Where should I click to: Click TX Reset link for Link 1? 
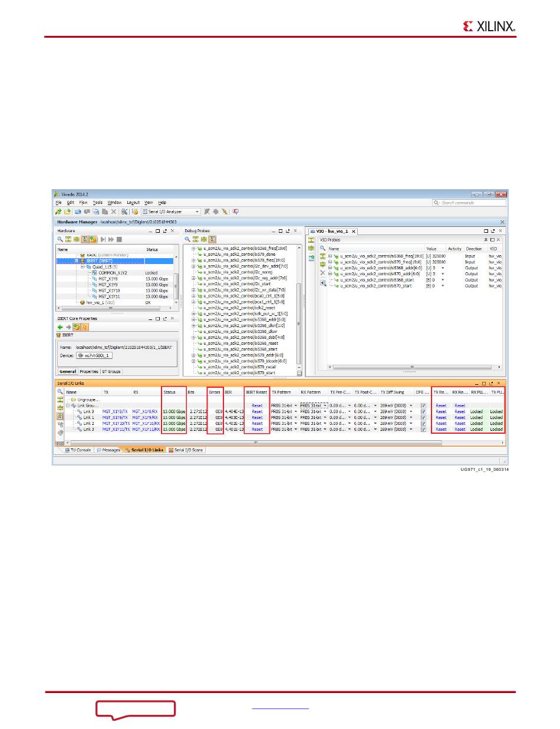[x=441, y=417]
